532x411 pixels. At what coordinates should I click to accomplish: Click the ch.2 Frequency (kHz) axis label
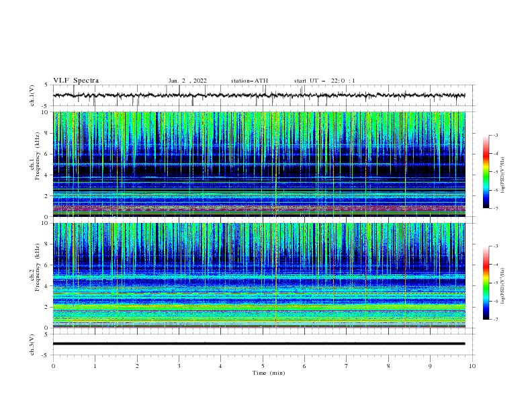[35, 267]
